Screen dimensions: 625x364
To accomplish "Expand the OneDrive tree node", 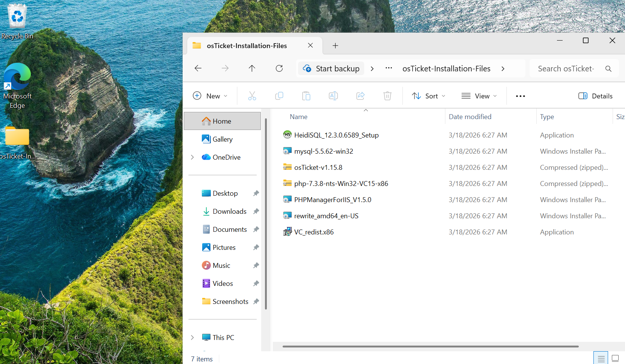I will [192, 157].
